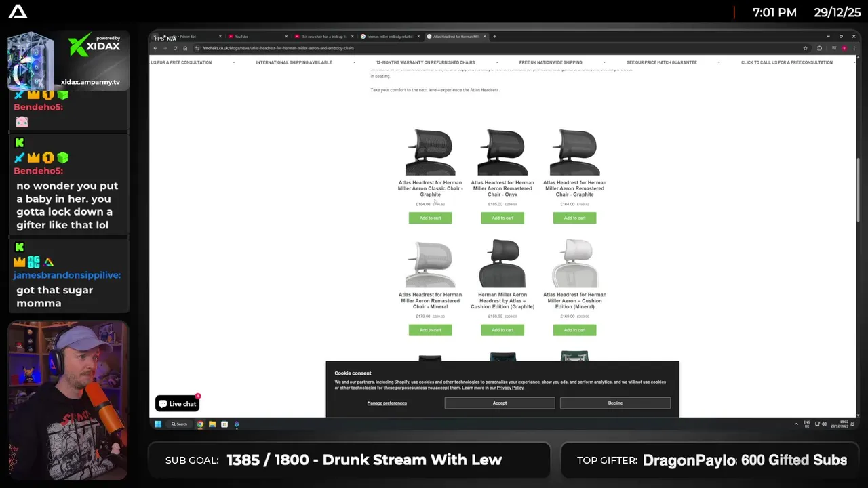Click the address bar URL

point(278,48)
